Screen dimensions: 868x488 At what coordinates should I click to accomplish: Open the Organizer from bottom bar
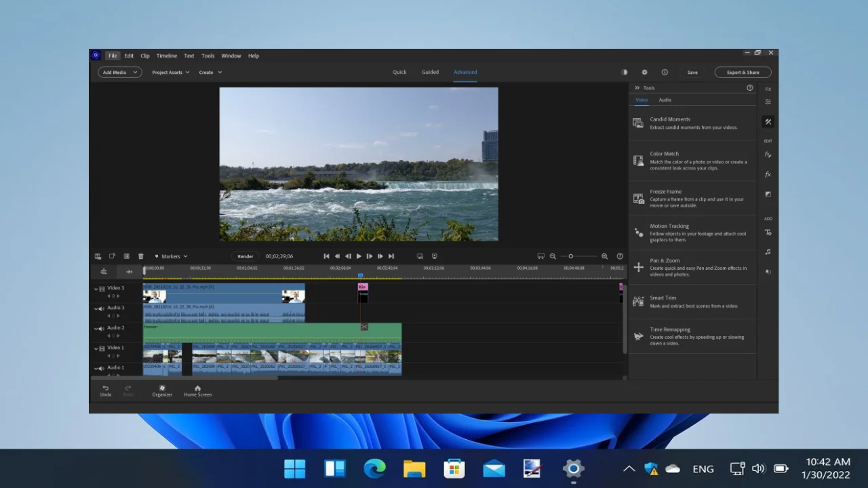pyautogui.click(x=162, y=390)
